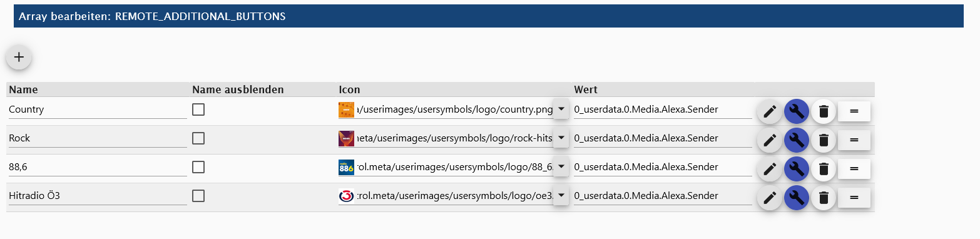Delete the 88,6 row
The height and width of the screenshot is (239, 980).
click(x=824, y=170)
